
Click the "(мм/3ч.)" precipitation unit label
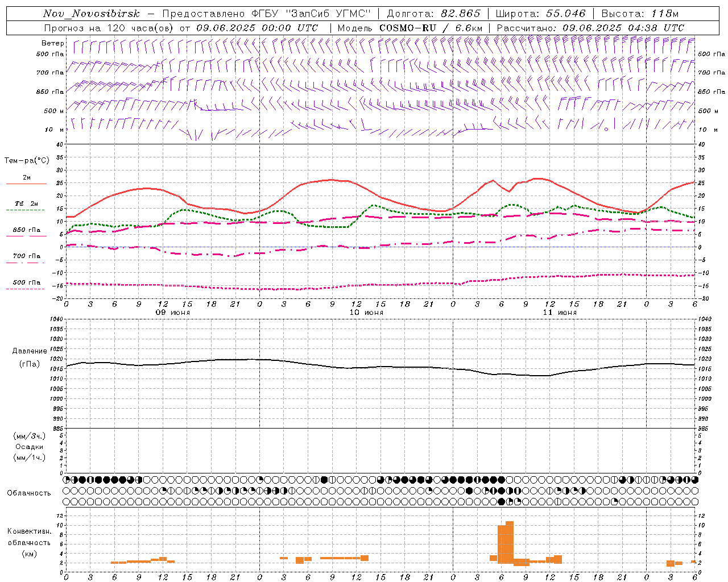[x=29, y=436]
